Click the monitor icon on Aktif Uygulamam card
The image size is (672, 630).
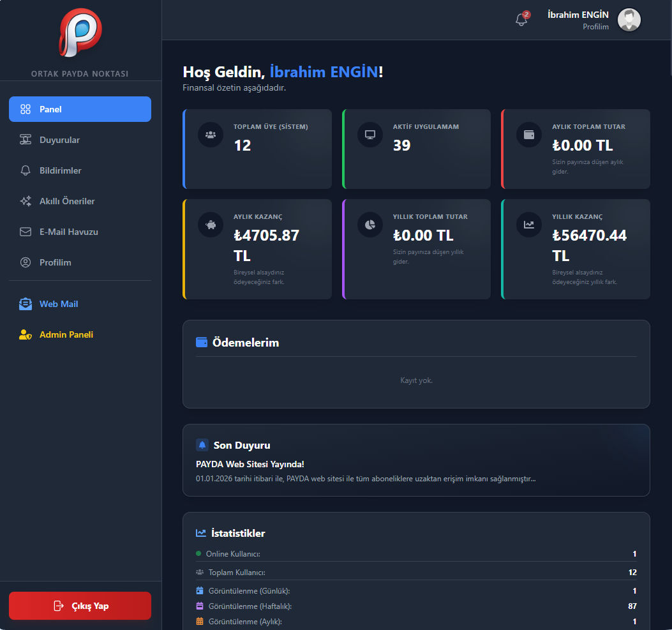(370, 135)
